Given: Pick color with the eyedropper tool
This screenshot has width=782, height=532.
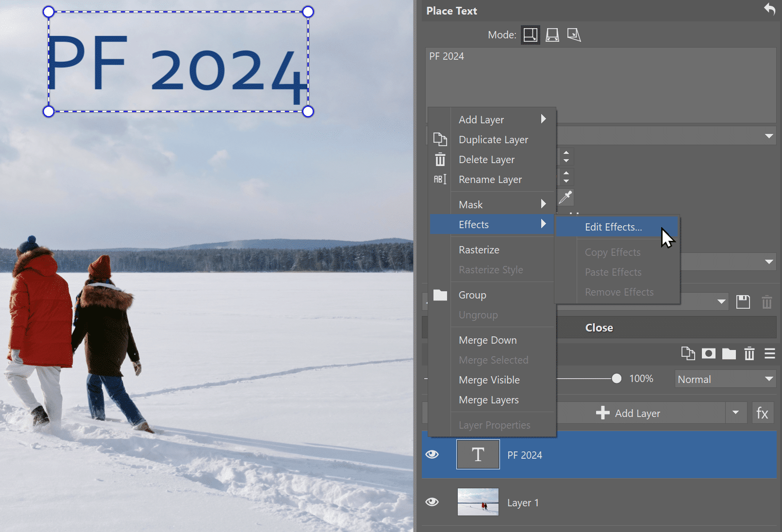Looking at the screenshot, I should click(566, 197).
